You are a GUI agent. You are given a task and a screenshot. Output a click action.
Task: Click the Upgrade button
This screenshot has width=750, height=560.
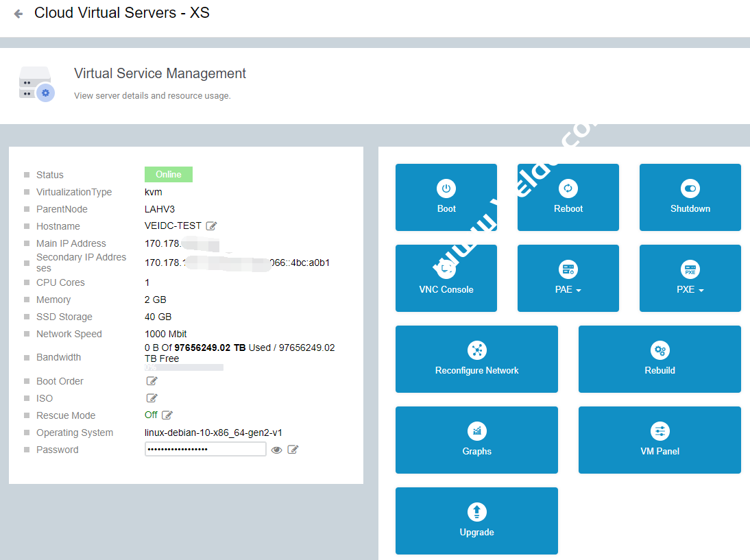click(x=476, y=521)
